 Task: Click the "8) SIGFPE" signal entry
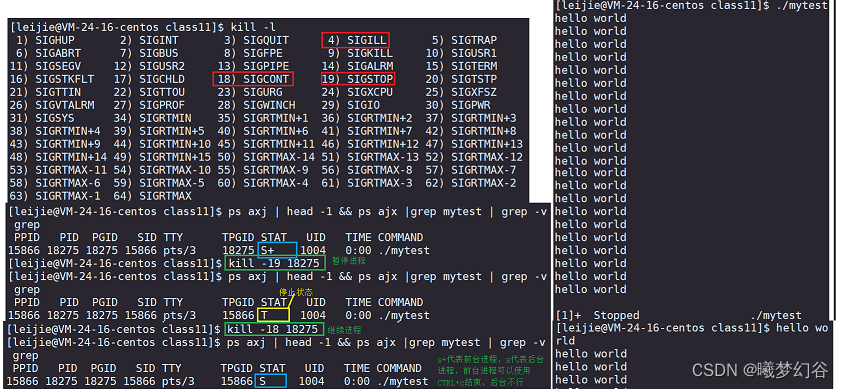coord(253,53)
